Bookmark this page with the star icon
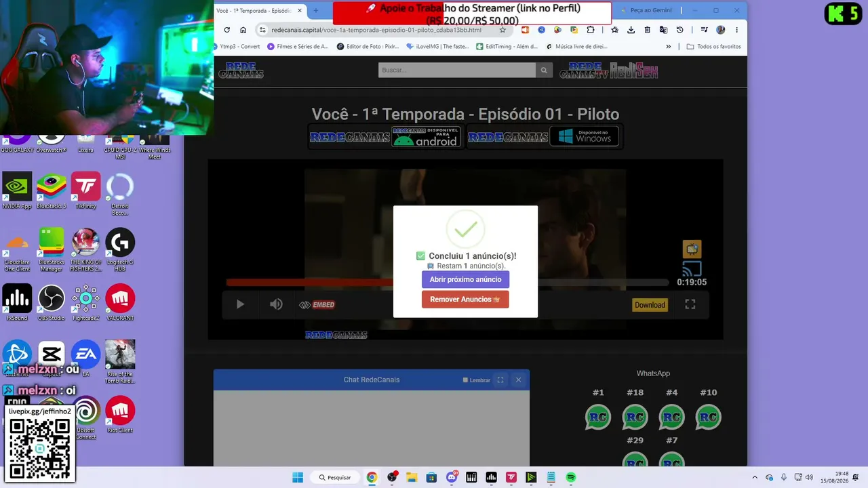The height and width of the screenshot is (488, 868). tap(502, 30)
